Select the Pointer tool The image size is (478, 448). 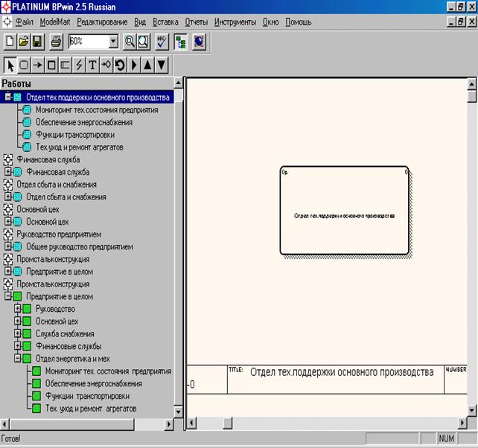coord(10,65)
